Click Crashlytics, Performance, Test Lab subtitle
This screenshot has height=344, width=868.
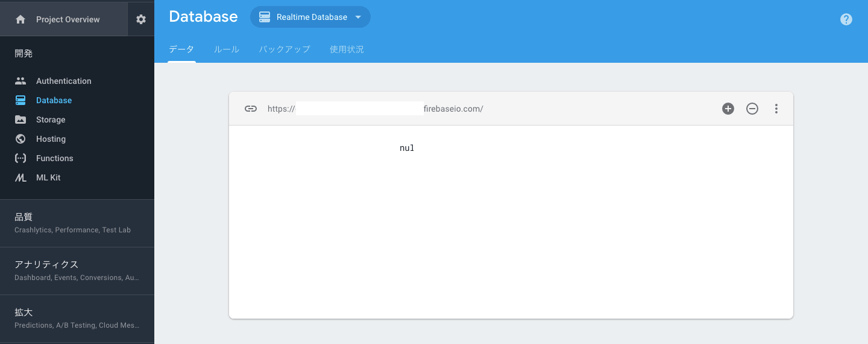tap(72, 230)
